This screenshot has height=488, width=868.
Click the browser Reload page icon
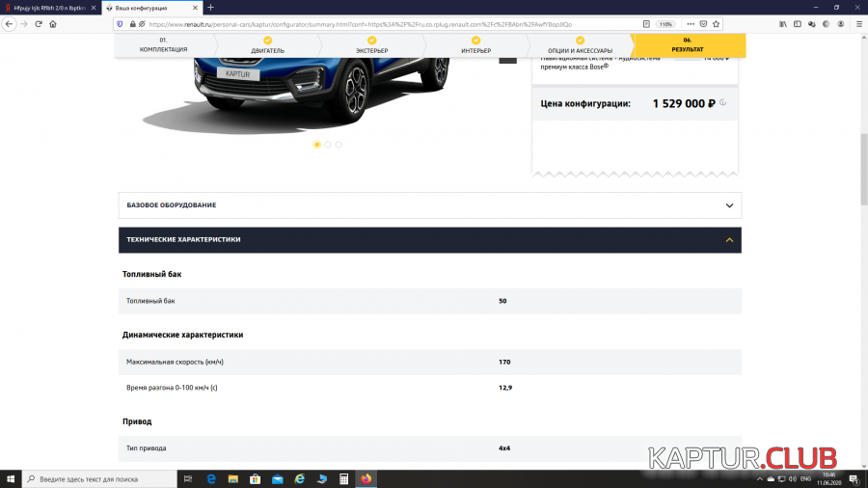click(39, 23)
